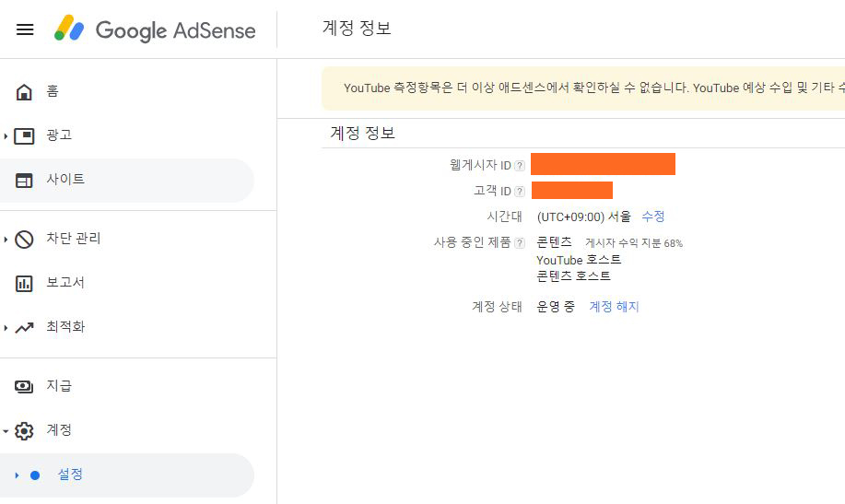845x504 pixels.
Task: Collapse the 계정 menu arrow
Action: (6, 431)
